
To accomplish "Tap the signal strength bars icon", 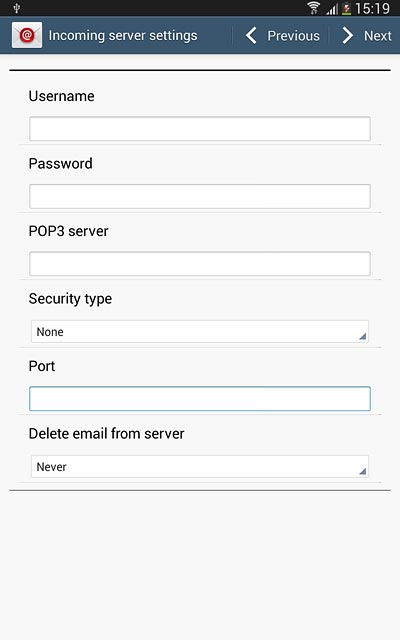I will [x=332, y=9].
